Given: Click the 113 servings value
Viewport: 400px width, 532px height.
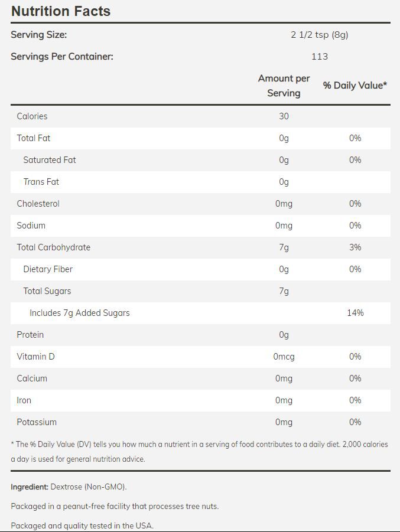Looking at the screenshot, I should coord(319,57).
